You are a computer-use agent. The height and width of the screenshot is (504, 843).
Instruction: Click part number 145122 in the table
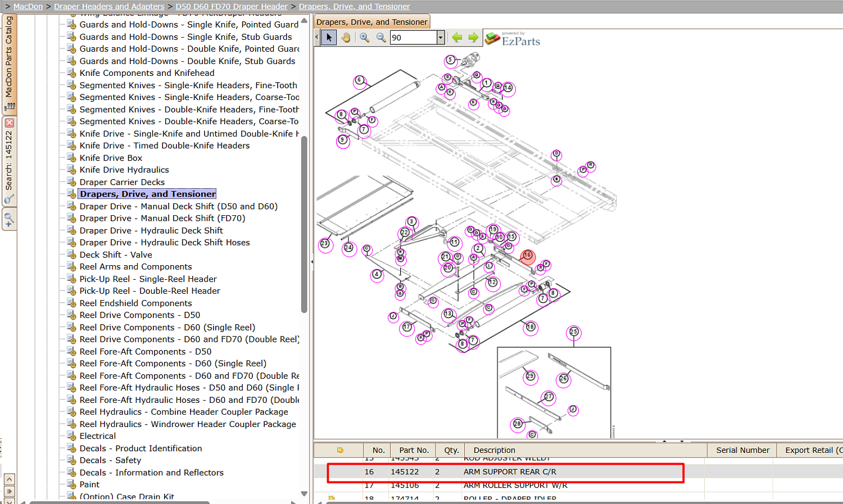coord(405,472)
